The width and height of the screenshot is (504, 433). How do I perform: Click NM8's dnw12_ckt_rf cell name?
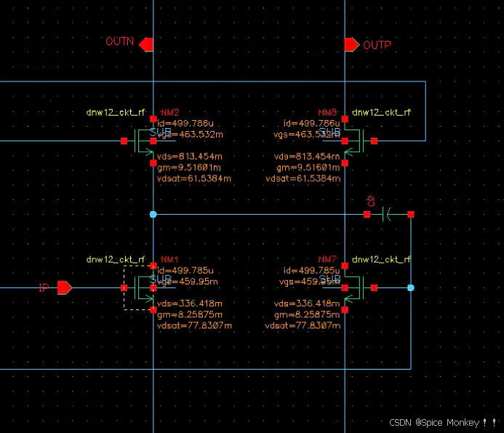[x=382, y=112]
